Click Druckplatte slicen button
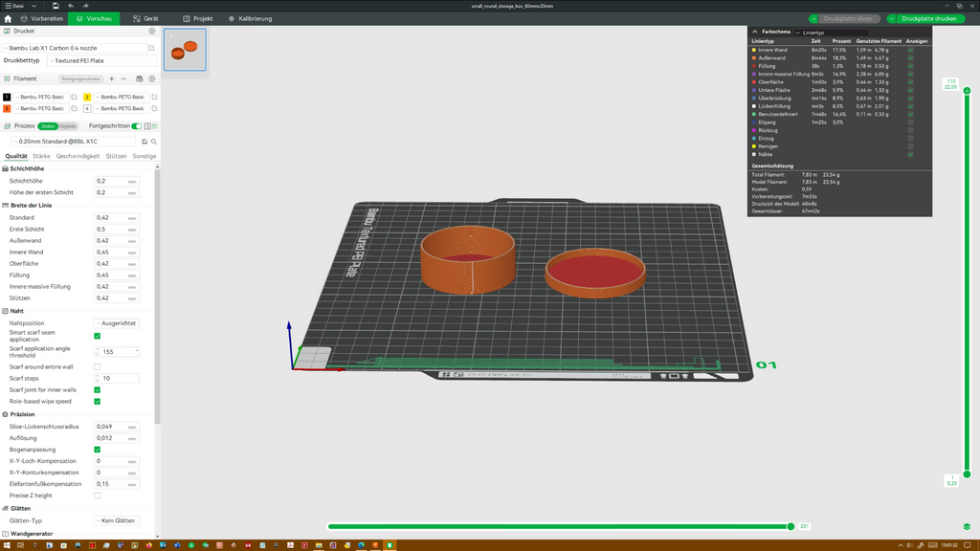 [x=848, y=19]
